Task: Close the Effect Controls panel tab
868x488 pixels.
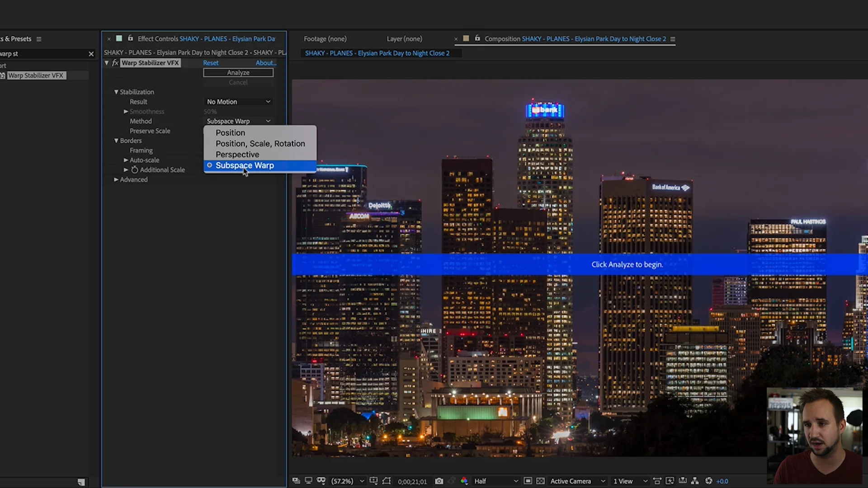Action: pyautogui.click(x=109, y=39)
